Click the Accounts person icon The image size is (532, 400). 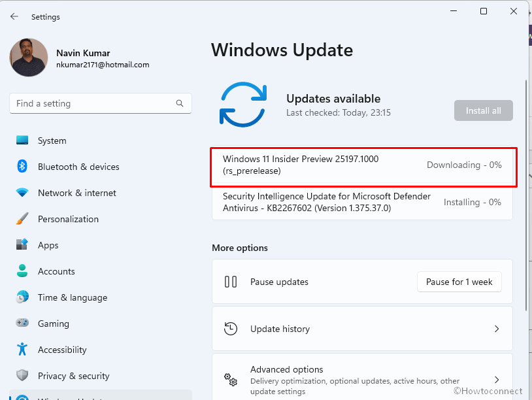click(22, 271)
